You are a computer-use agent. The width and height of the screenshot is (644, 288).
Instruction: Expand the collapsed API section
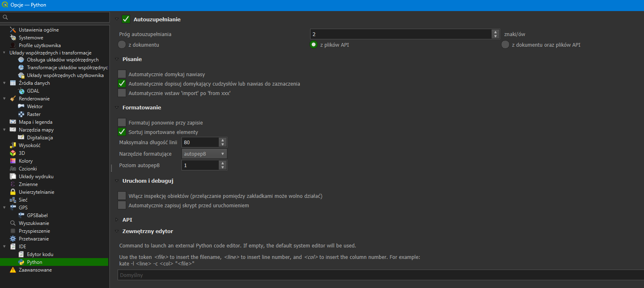(x=117, y=220)
